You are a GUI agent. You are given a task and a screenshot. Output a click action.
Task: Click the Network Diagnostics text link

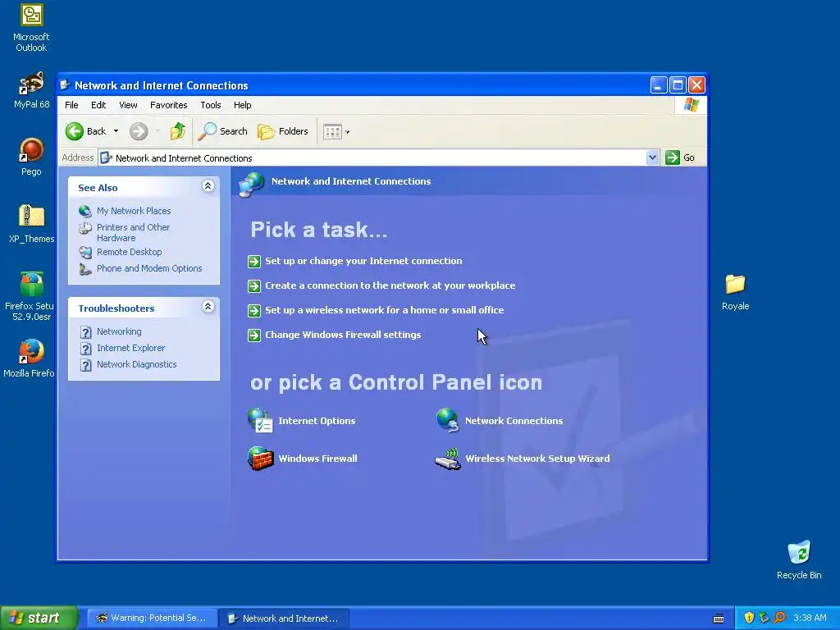pos(137,364)
